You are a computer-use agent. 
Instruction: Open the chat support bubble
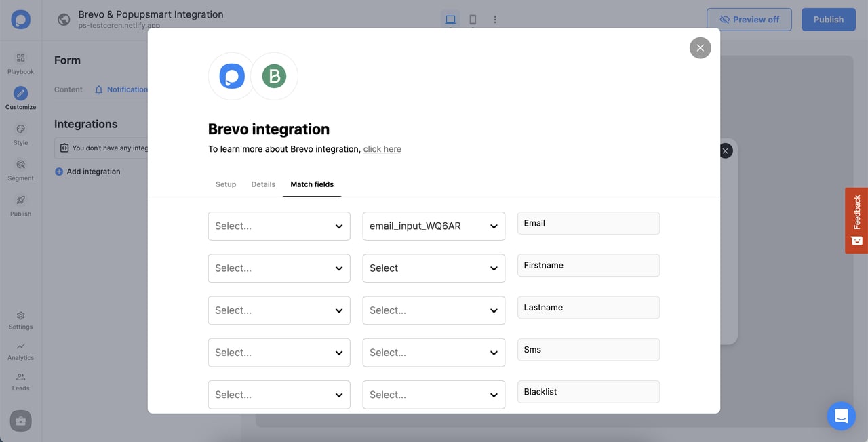[841, 416]
